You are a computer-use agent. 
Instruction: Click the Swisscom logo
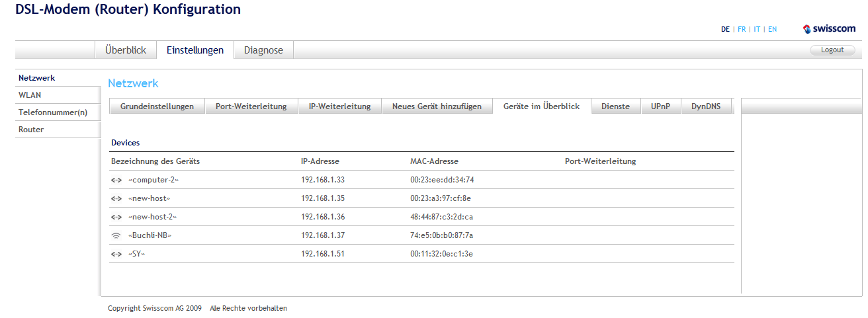pyautogui.click(x=828, y=29)
